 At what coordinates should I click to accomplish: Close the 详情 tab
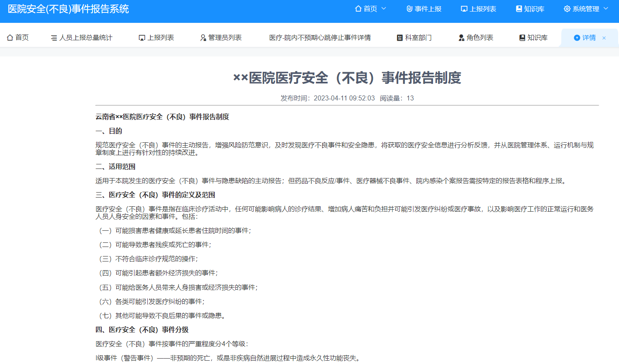604,37
